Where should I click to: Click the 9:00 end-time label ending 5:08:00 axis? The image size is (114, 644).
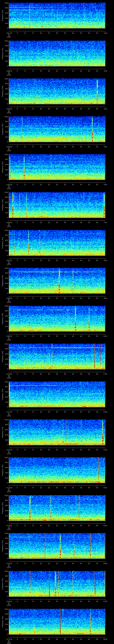pos(105,298)
